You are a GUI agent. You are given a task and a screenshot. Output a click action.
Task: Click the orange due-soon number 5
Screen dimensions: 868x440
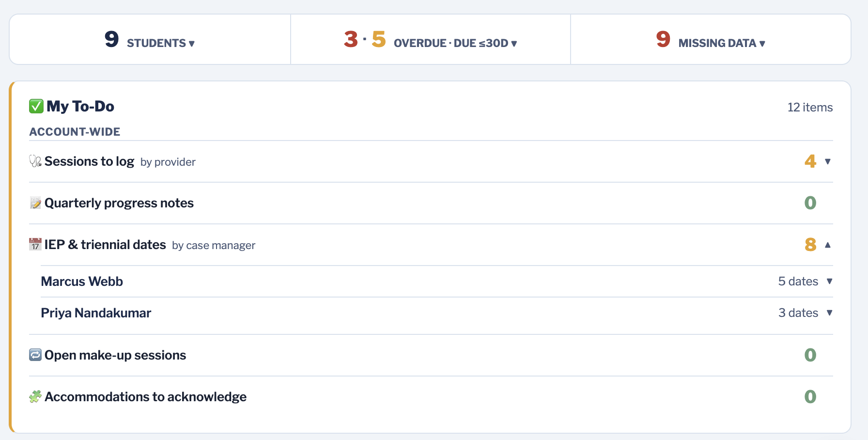point(379,39)
